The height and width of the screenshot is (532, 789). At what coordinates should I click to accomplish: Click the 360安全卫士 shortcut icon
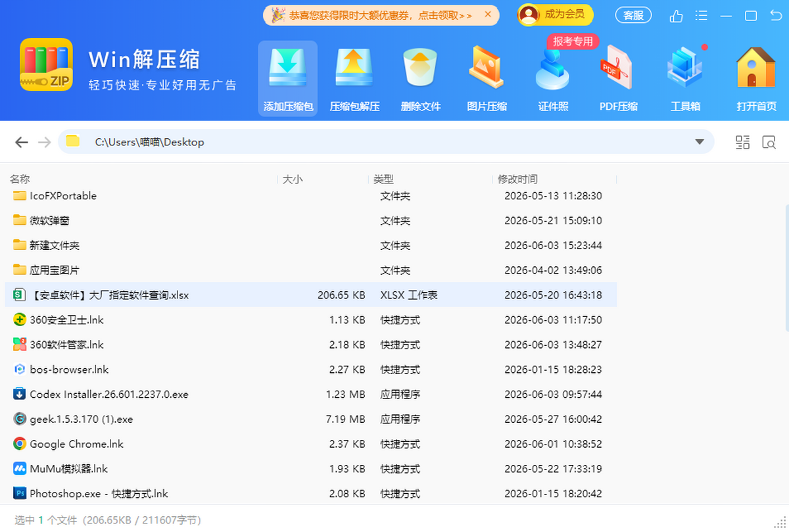tap(20, 320)
